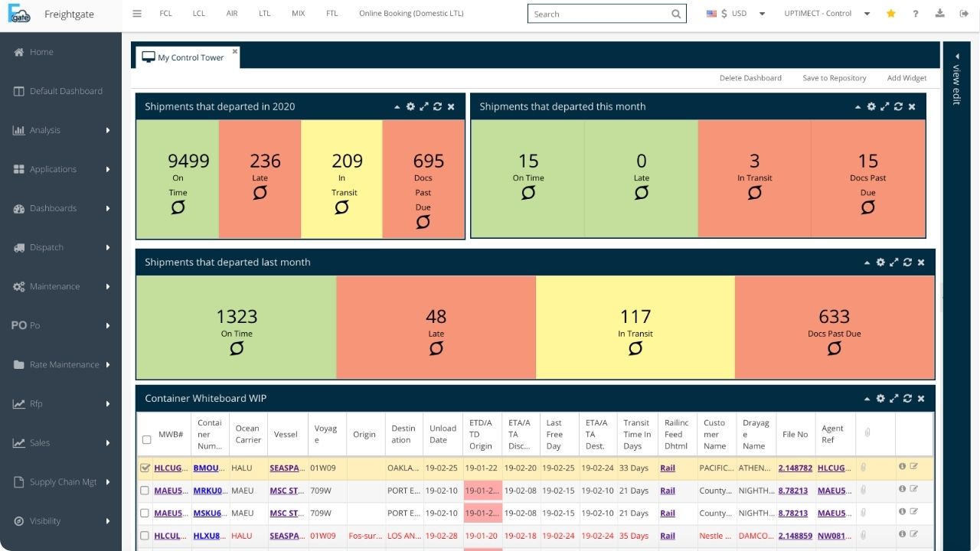
Task: Refresh the Shipments that departed in 2020 widget
Action: (437, 106)
